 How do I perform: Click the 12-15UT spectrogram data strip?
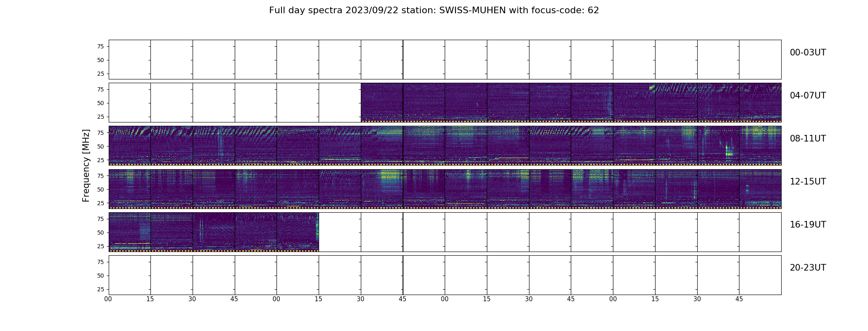point(445,189)
